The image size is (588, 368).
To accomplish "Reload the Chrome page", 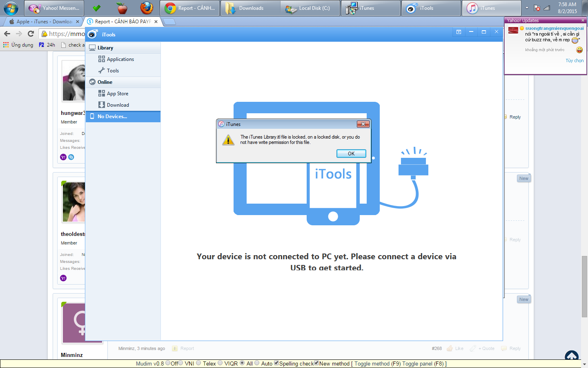I will pos(31,34).
